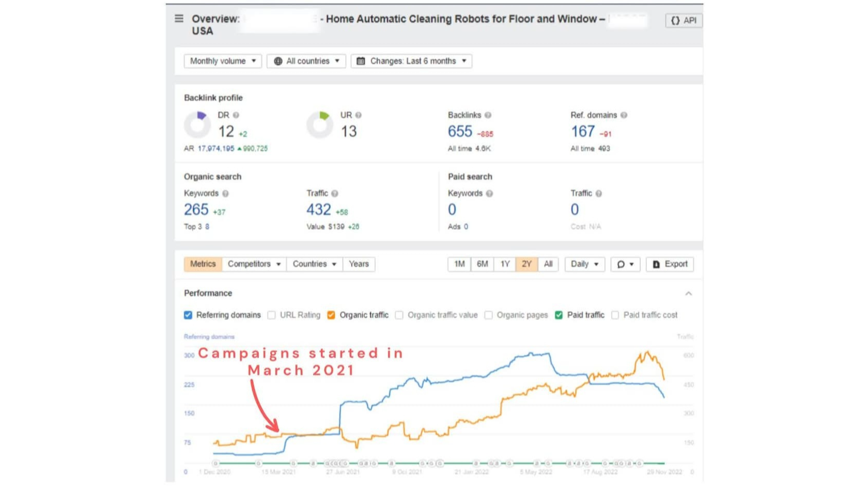
Task: Click the Export button
Action: [x=670, y=264]
